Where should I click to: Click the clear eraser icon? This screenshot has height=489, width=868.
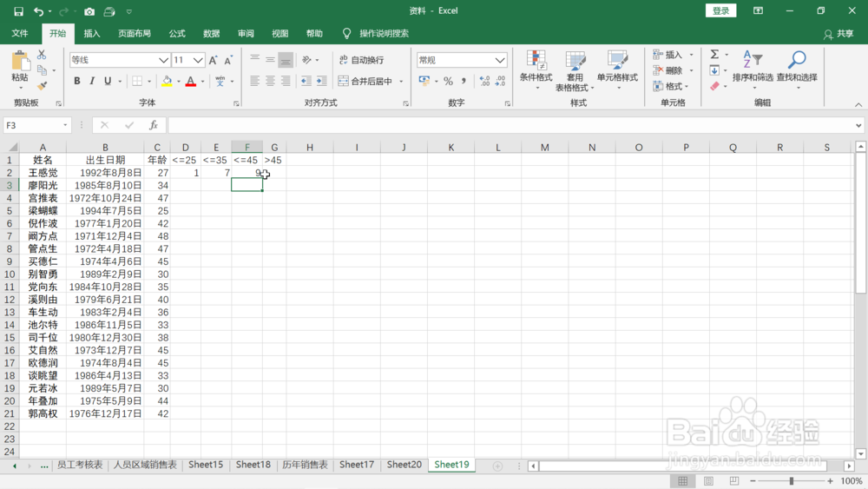[x=714, y=86]
